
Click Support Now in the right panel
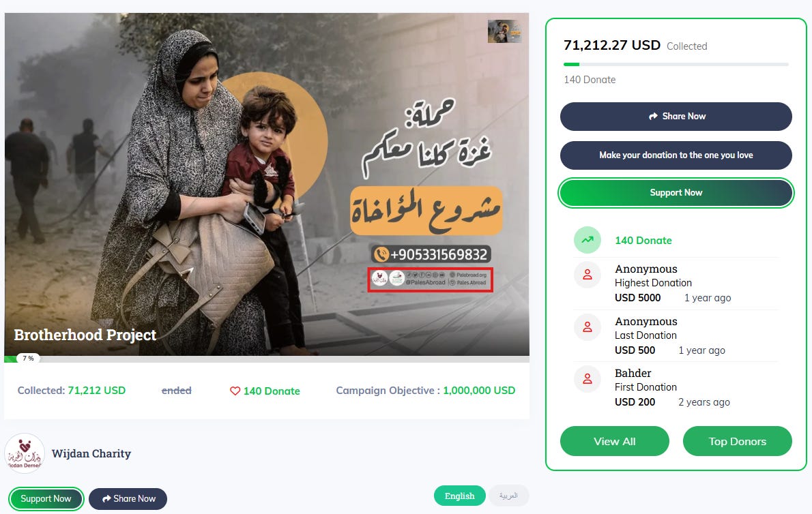click(x=676, y=193)
